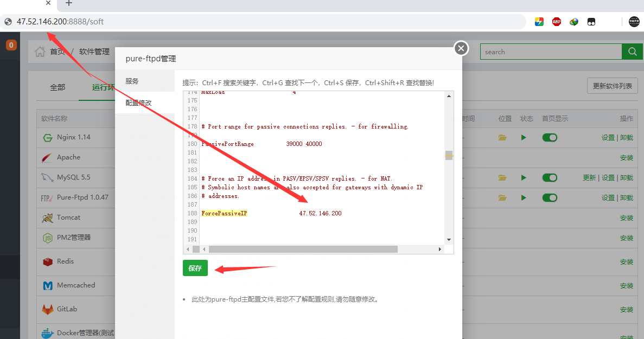View site information globe icon in address bar

point(8,22)
